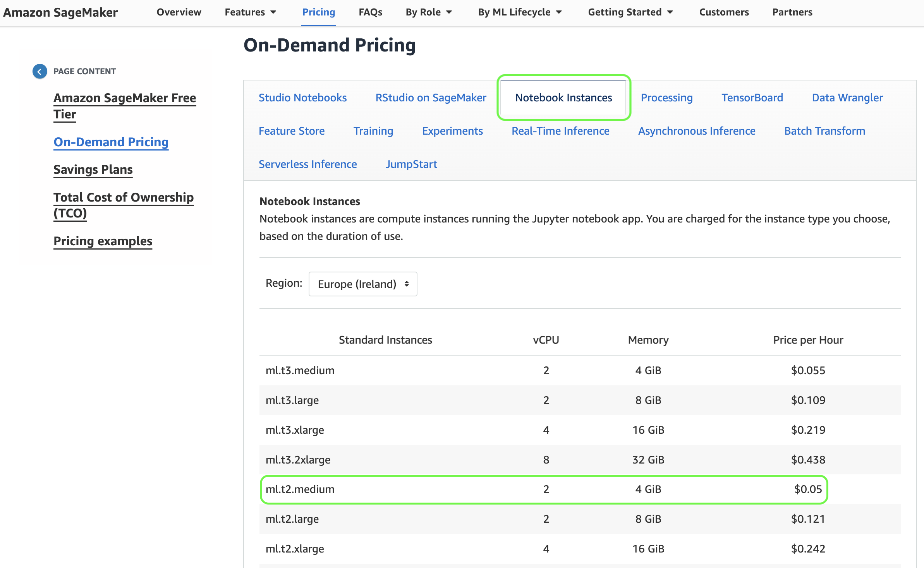The image size is (924, 568).
Task: Go to Pricing examples sidebar link
Action: pyautogui.click(x=103, y=241)
